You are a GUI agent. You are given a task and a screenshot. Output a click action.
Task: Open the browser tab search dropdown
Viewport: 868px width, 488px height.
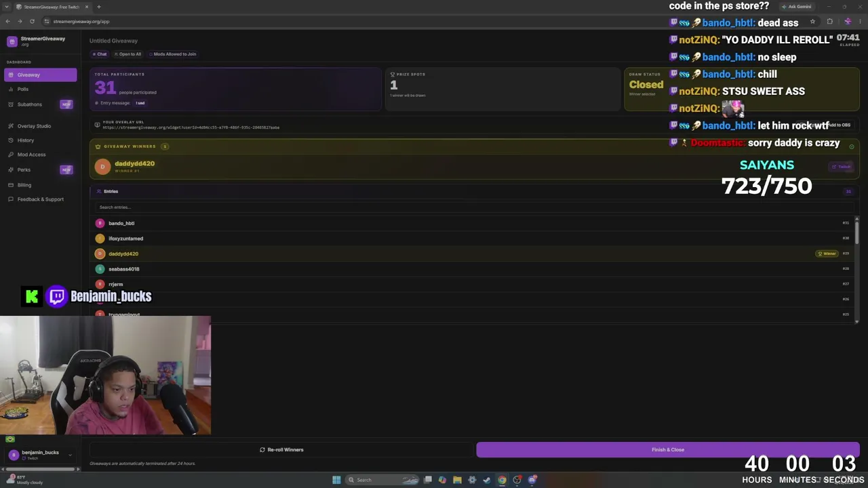(7, 7)
